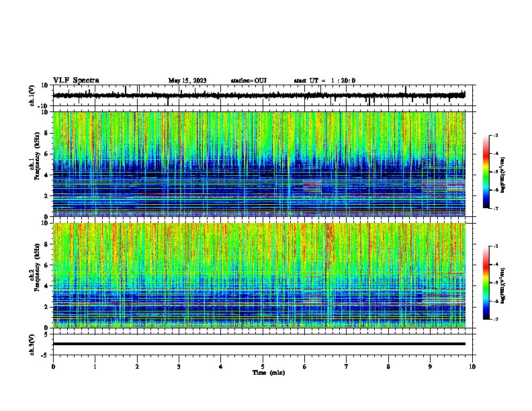
Task: Click the time axis tick label "4"
Action: coord(221,367)
